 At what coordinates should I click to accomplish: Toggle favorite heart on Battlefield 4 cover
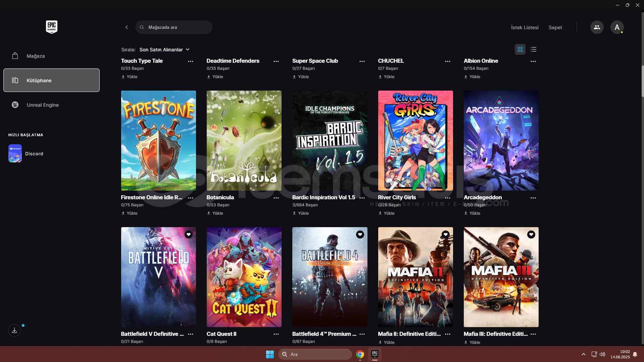coord(360,235)
